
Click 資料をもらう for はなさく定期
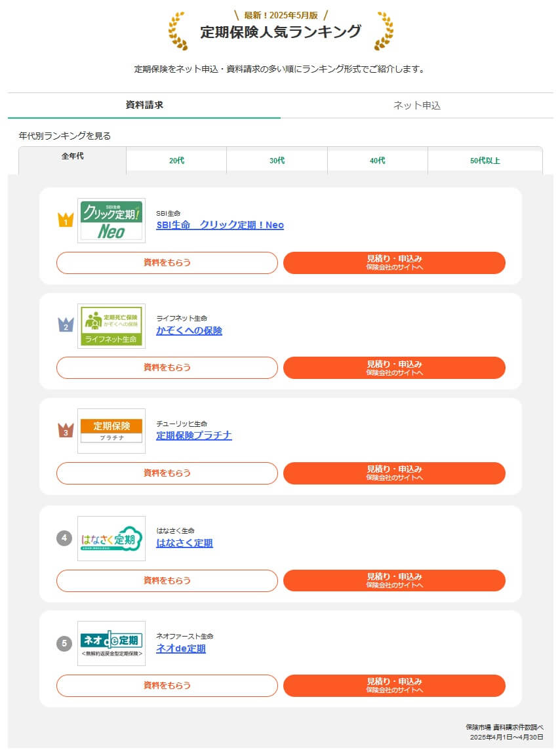pyautogui.click(x=167, y=581)
